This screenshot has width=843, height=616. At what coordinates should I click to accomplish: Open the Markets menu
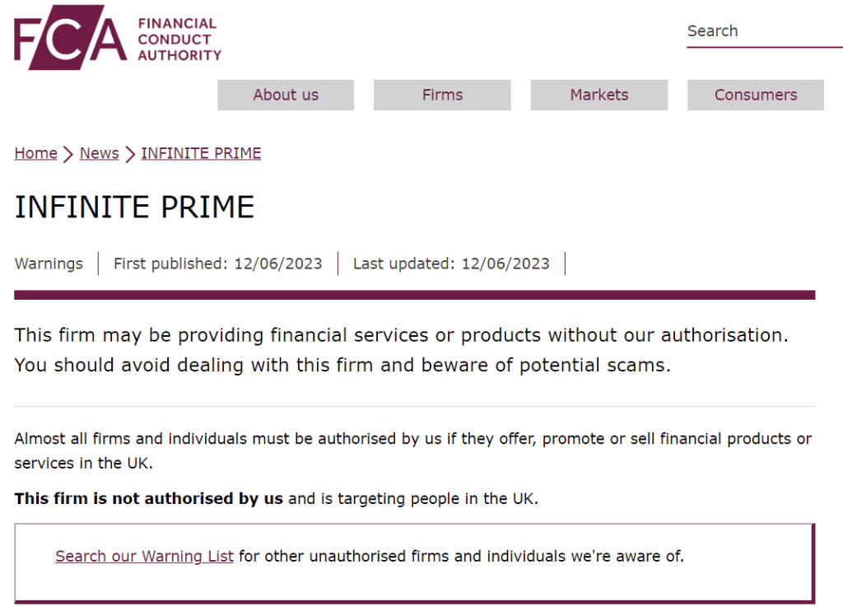click(x=598, y=95)
